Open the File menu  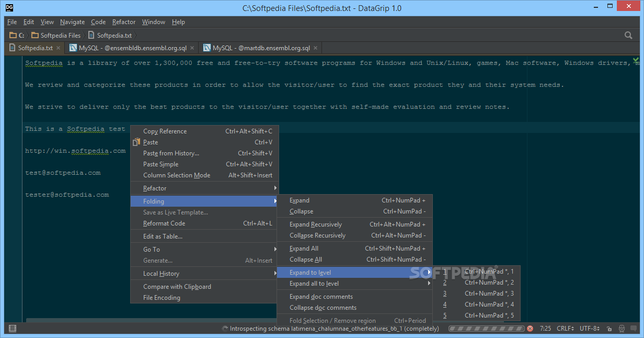(12, 22)
